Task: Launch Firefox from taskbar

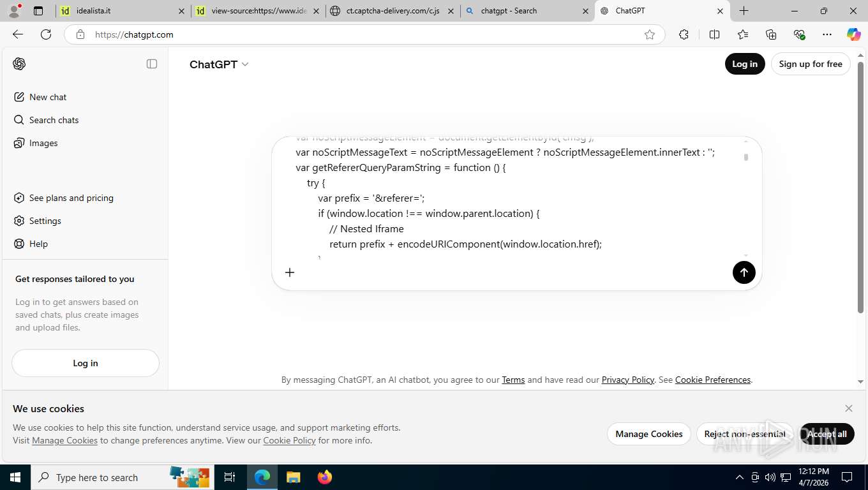Action: (324, 477)
